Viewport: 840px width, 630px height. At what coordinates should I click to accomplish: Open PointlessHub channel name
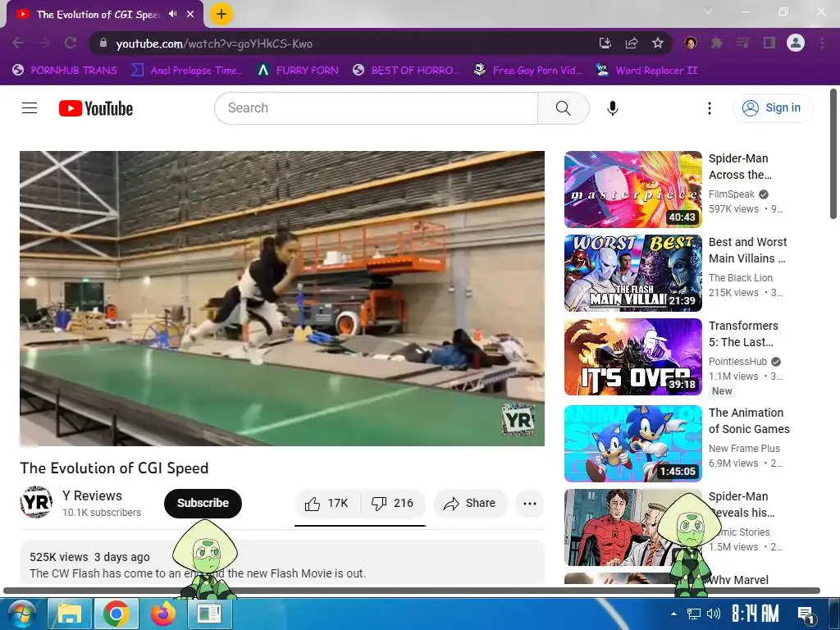pyautogui.click(x=737, y=362)
